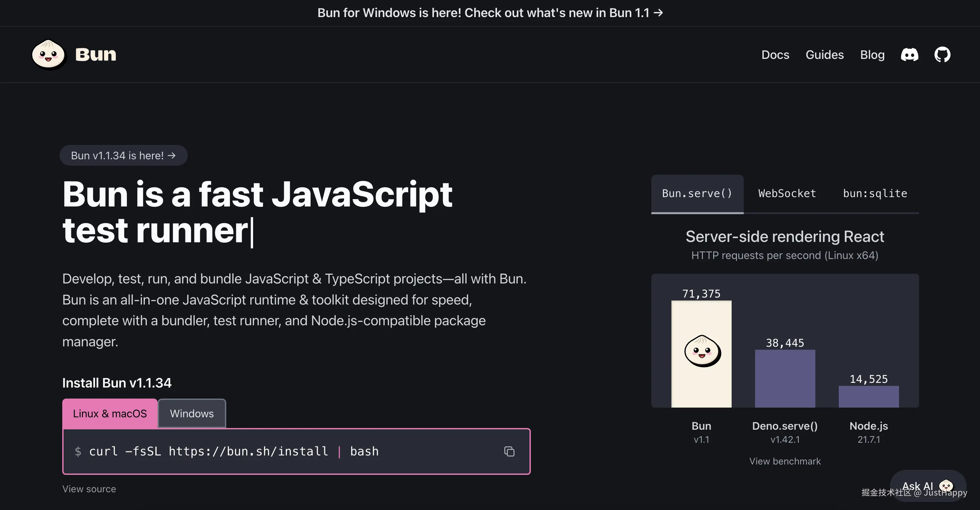This screenshot has height=510, width=980.
Task: Switch to the Windows install tab
Action: click(192, 413)
